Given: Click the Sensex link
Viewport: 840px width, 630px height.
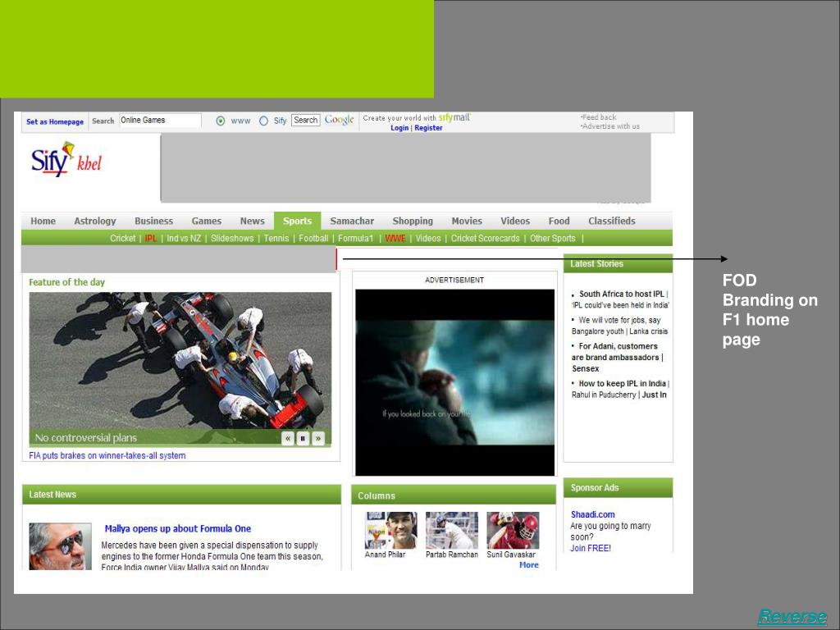Looking at the screenshot, I should [585, 368].
